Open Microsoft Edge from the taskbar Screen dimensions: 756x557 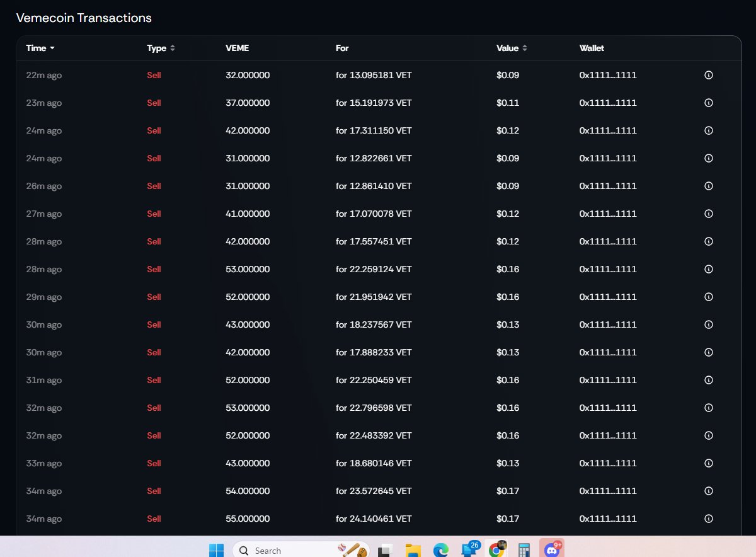tap(440, 550)
